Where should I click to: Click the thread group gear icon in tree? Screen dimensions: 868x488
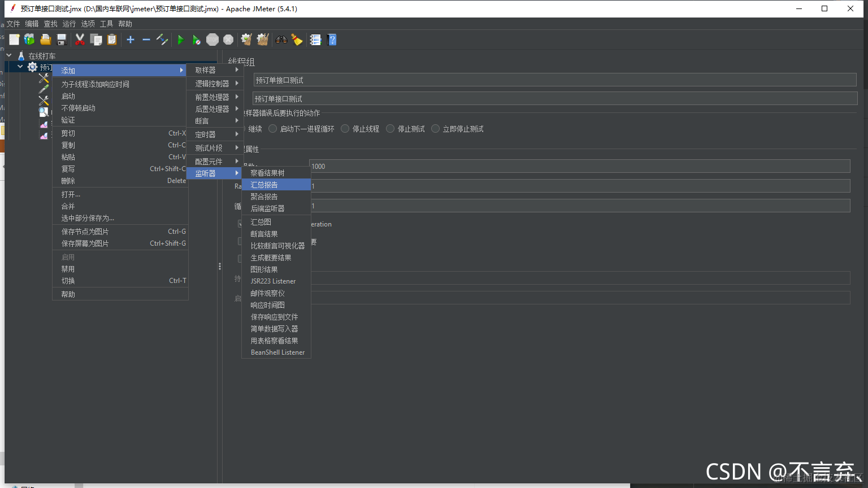point(32,67)
